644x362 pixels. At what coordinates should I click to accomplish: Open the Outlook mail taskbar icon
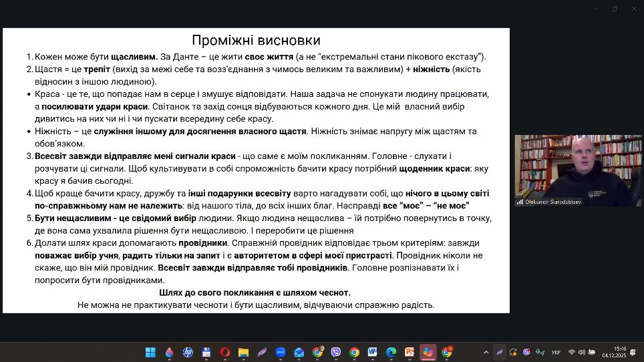tap(299, 352)
